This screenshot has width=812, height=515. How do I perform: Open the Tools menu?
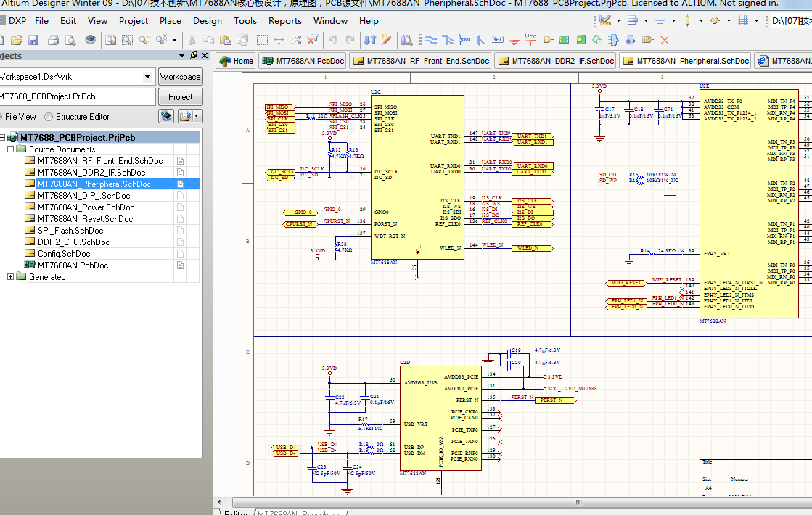[x=245, y=21]
